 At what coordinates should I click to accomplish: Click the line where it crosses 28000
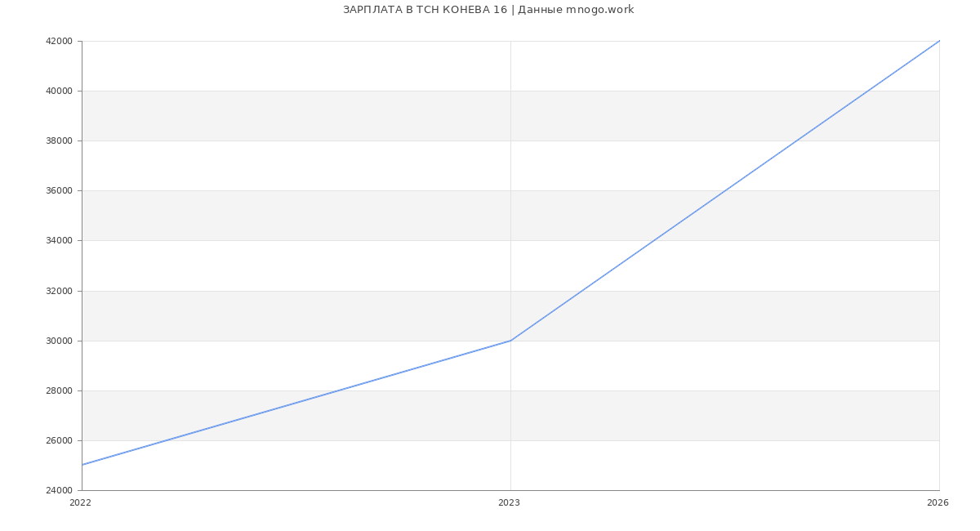pos(339,390)
